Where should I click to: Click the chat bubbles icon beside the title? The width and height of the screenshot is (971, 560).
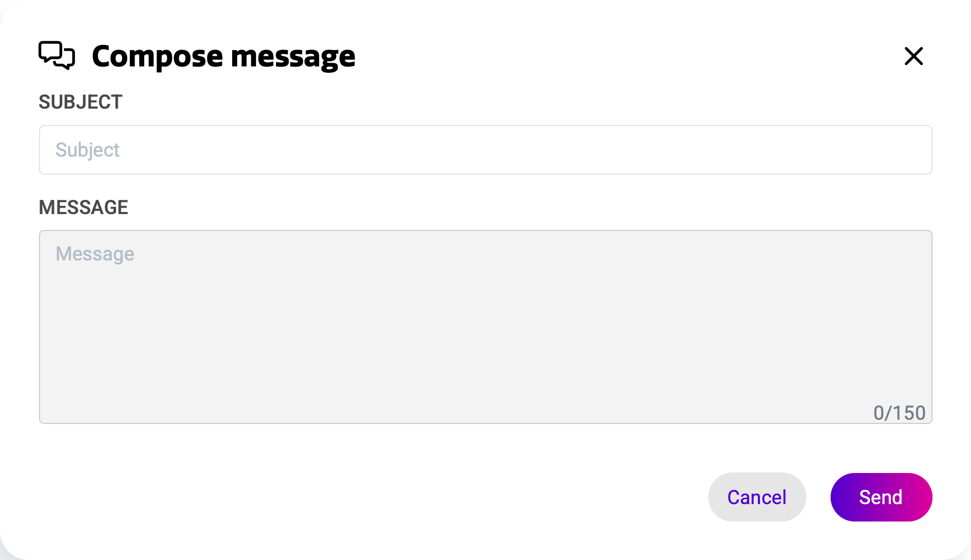(56, 55)
